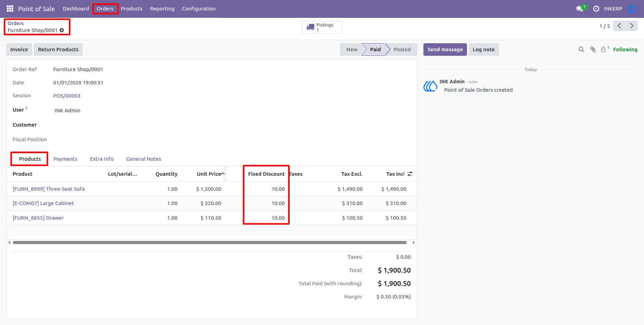Open the gear actions menu beside Furniture Shop/0001

(x=62, y=30)
